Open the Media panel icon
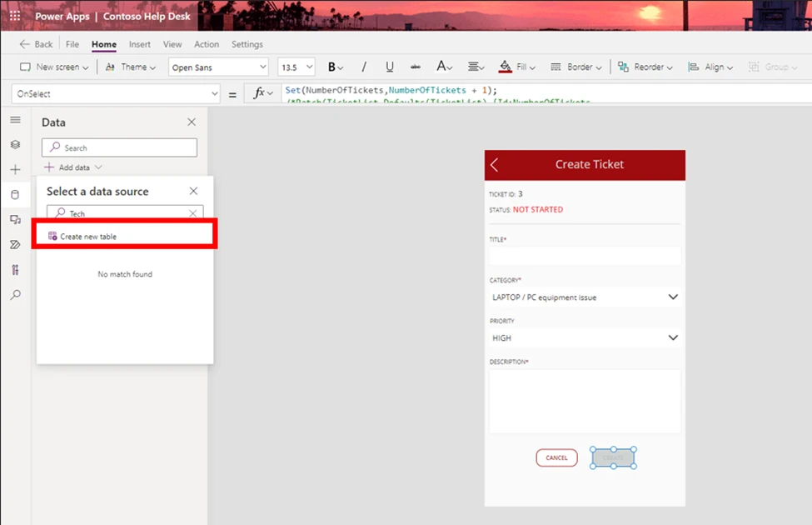Image resolution: width=812 pixels, height=525 pixels. [14, 219]
